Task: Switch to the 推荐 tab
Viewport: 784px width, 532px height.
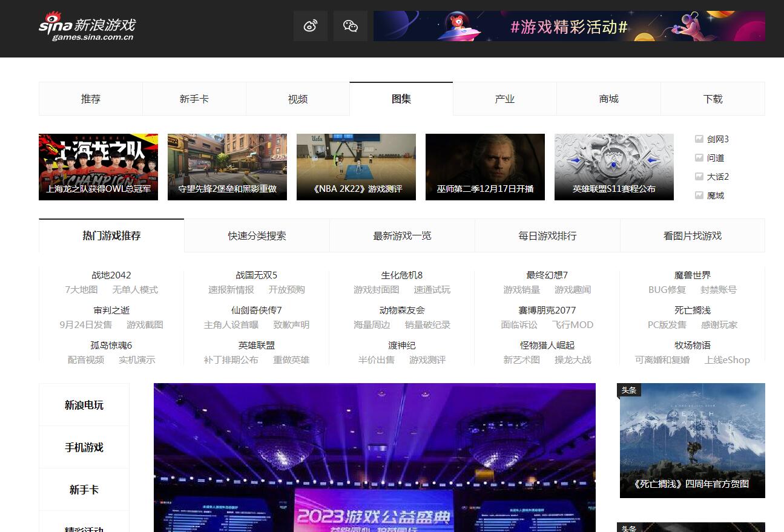Action: pos(91,99)
